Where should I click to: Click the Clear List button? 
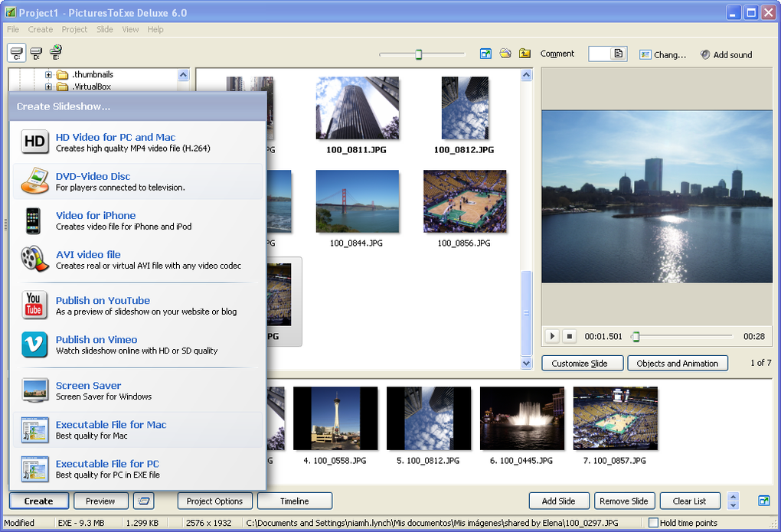tap(690, 501)
